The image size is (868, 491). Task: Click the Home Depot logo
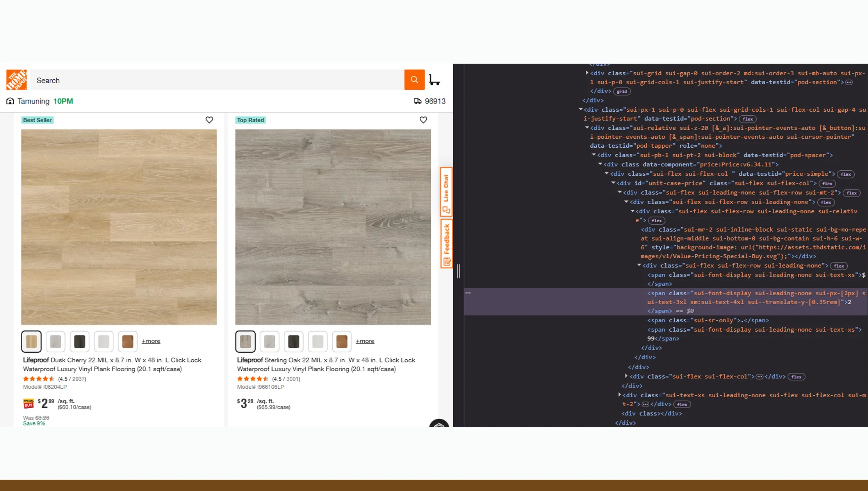pyautogui.click(x=16, y=80)
